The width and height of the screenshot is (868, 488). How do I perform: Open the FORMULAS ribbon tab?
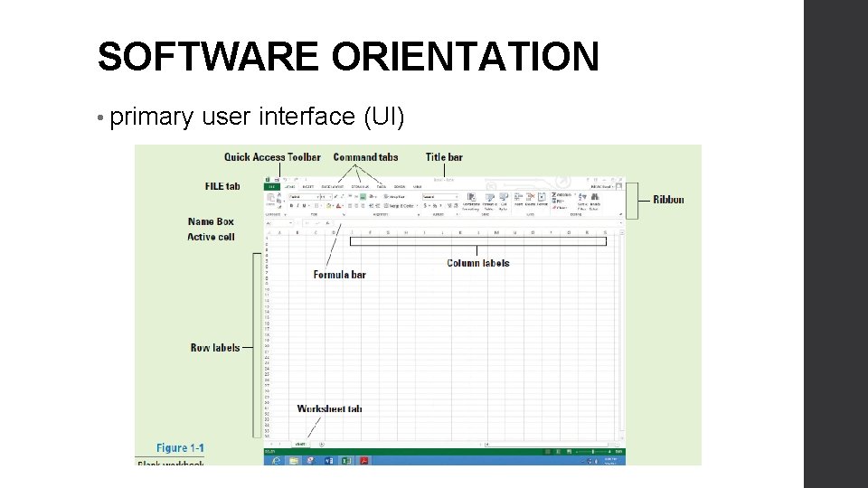(361, 187)
